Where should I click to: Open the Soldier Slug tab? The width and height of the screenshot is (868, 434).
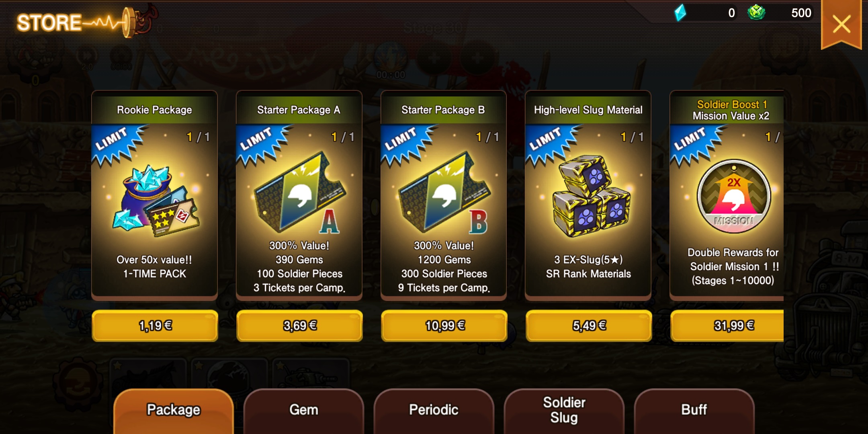pos(564,411)
